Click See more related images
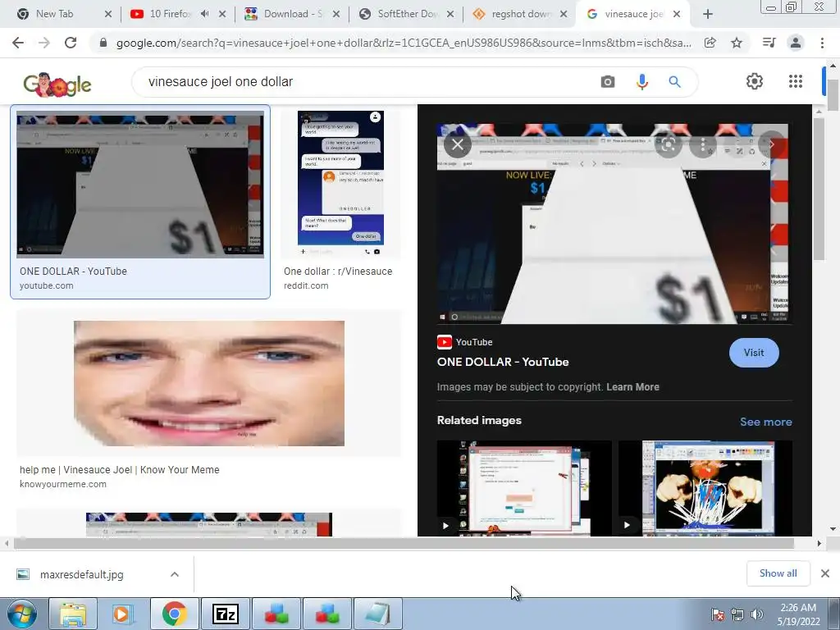 pos(765,422)
